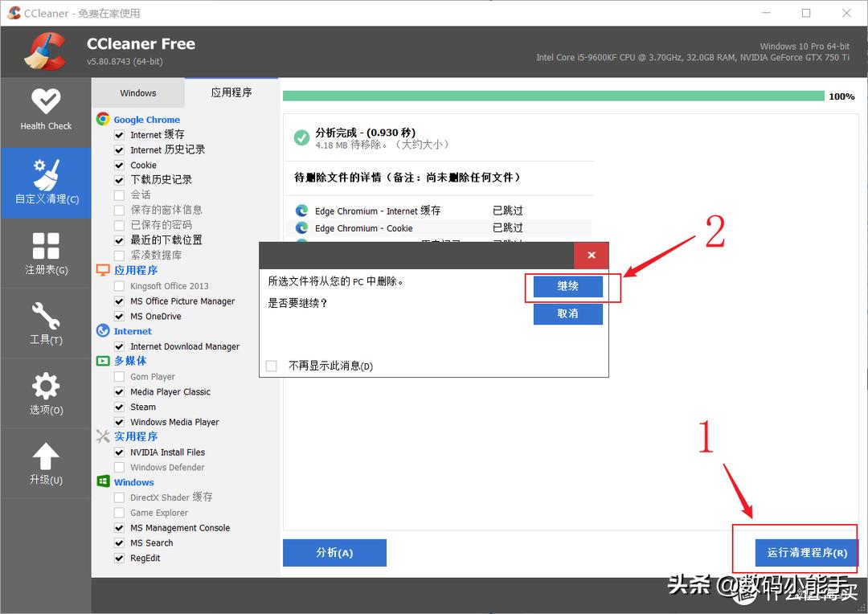The image size is (868, 614).
Task: Check 不再显示此消息 in the dialog
Action: tap(270, 365)
